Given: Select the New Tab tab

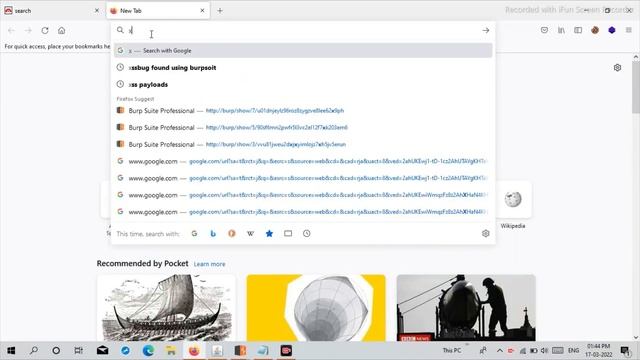Looking at the screenshot, I should coord(158,11).
